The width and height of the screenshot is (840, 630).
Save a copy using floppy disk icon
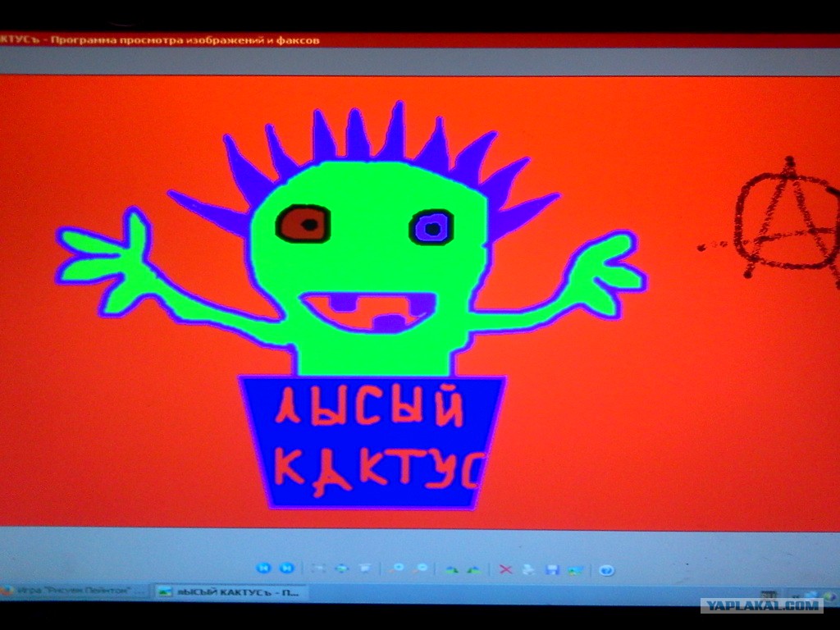pos(552,569)
